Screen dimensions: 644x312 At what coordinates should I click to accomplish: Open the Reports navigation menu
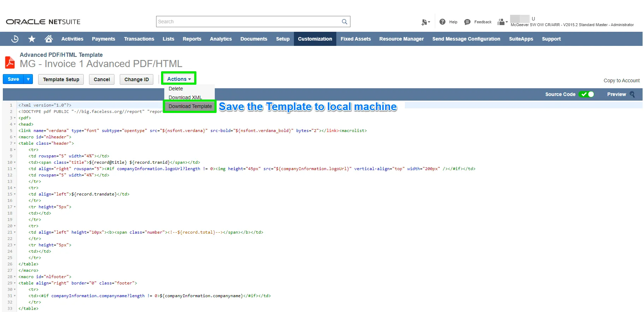pos(192,39)
